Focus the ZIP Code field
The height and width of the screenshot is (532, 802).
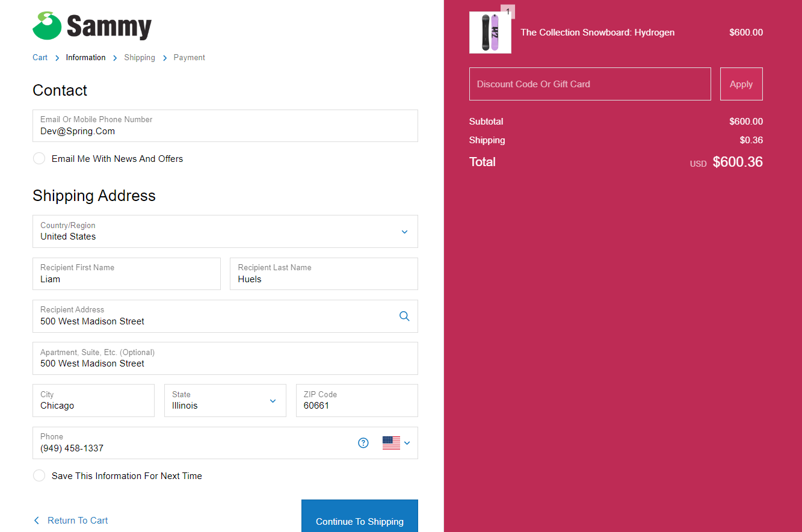tap(356, 401)
